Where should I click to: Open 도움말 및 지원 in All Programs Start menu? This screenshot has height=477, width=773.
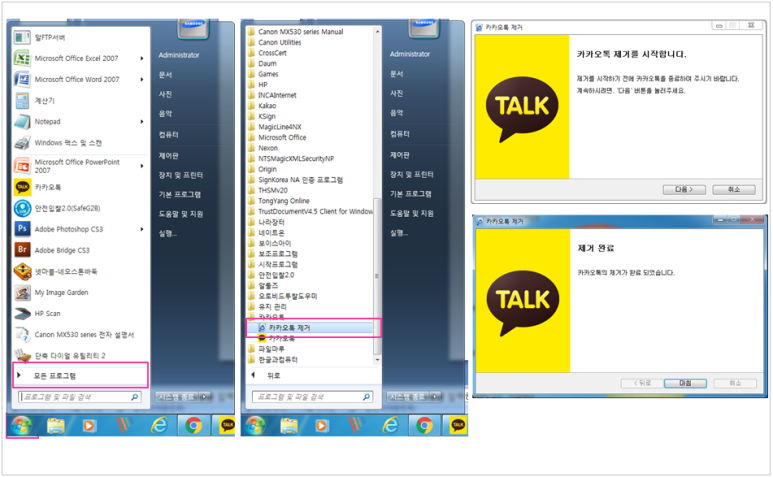[x=412, y=213]
